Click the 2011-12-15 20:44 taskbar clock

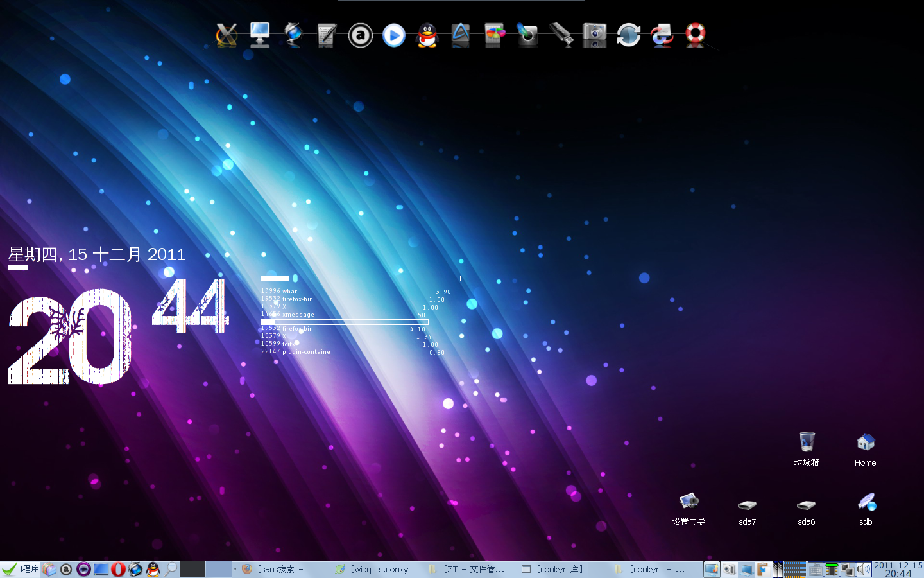click(x=898, y=569)
